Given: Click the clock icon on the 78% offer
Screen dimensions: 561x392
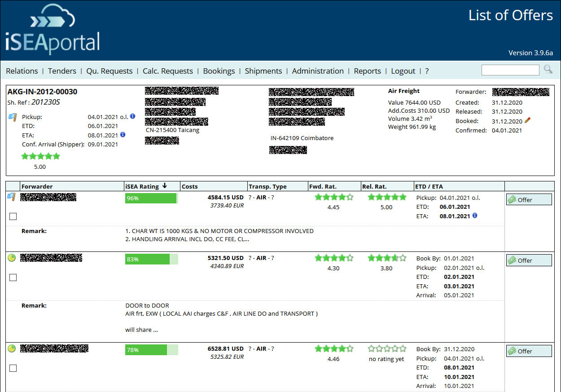Looking at the screenshot, I should (12, 348).
